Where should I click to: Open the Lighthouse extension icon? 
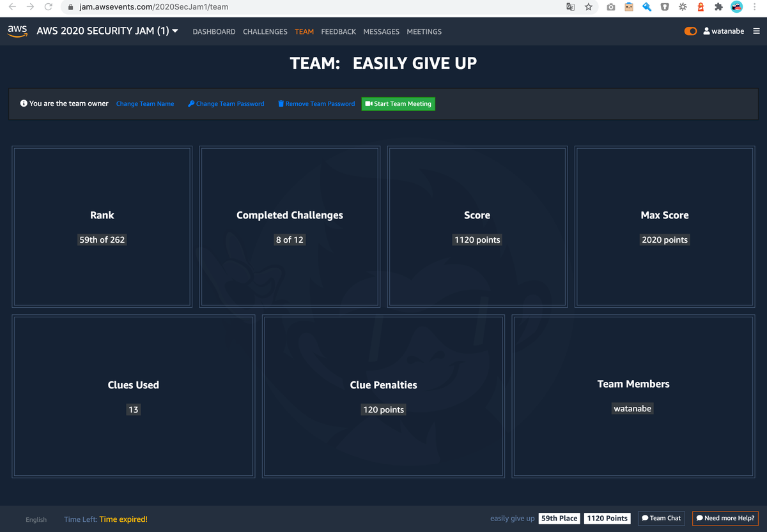point(701,7)
